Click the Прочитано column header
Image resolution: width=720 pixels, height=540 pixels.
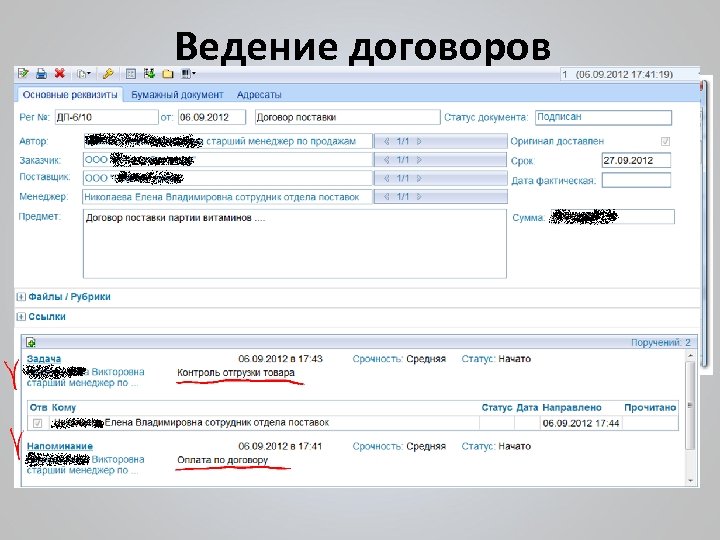click(650, 408)
